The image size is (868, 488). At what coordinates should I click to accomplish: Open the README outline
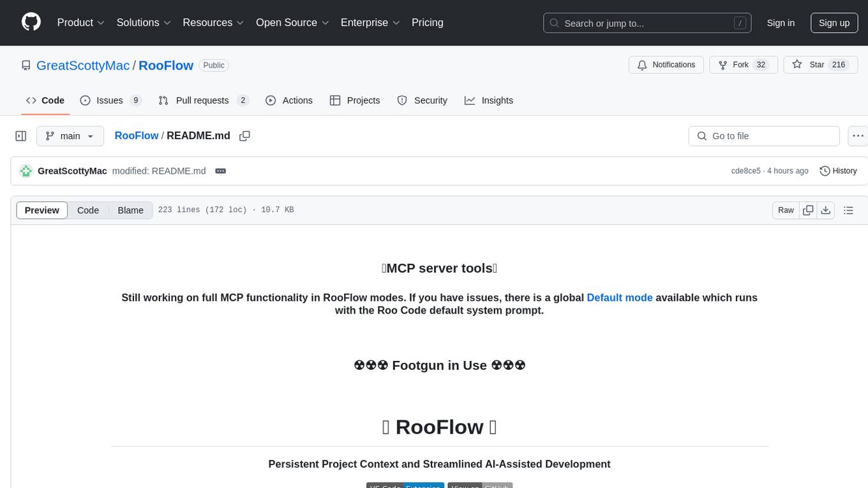point(848,210)
